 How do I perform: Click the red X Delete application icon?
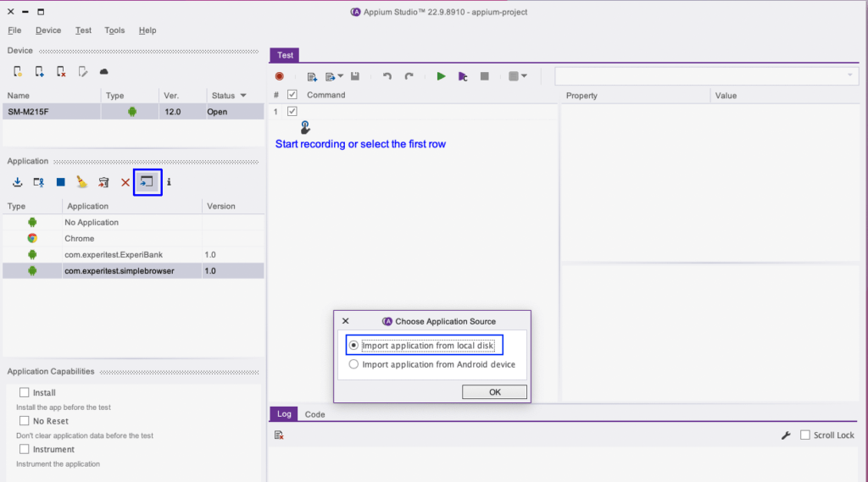[x=125, y=182]
